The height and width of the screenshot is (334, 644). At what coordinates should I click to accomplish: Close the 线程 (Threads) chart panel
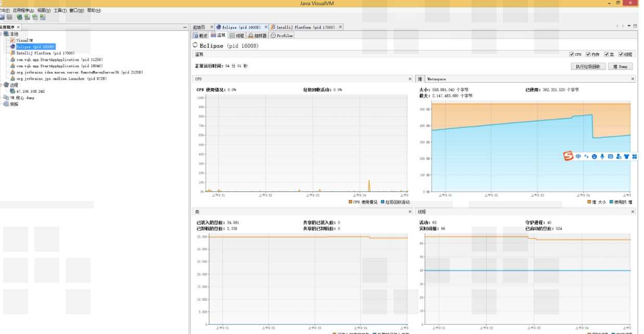[633, 212]
